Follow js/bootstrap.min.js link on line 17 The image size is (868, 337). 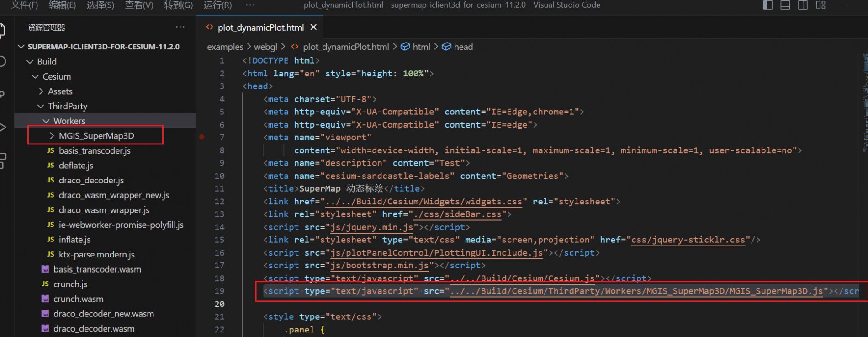coord(379,266)
